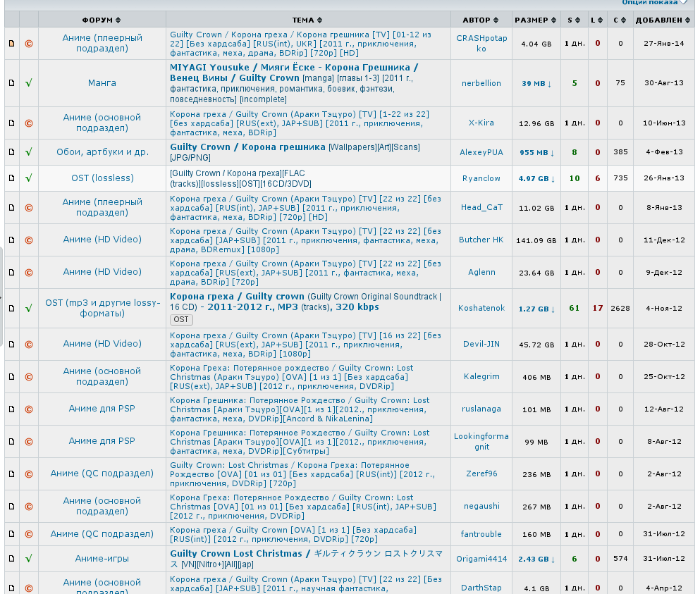Open the Аниме для PSP forum in ruslanaga row
The height and width of the screenshot is (594, 700).
(x=102, y=409)
